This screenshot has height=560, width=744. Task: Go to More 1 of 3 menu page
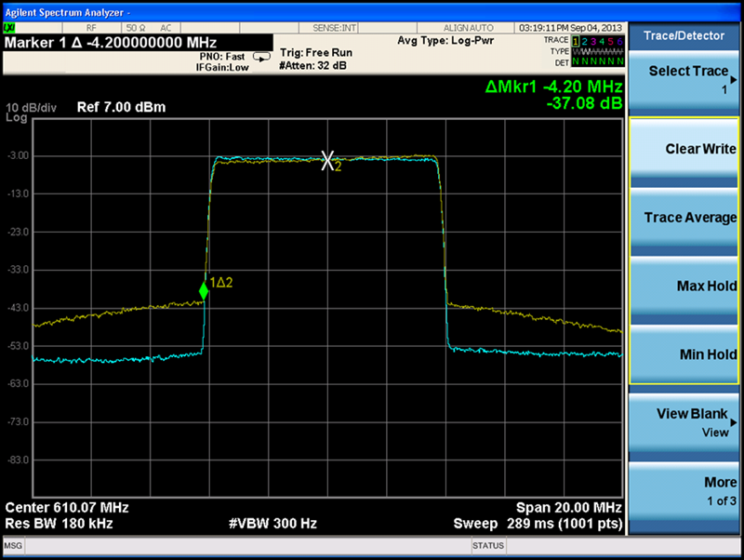pyautogui.click(x=684, y=491)
